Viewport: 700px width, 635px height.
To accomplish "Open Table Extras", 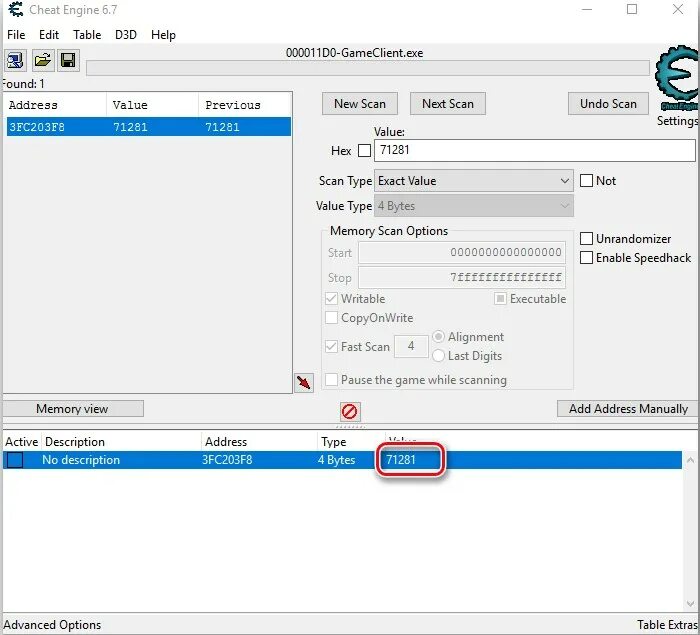I will [x=667, y=624].
